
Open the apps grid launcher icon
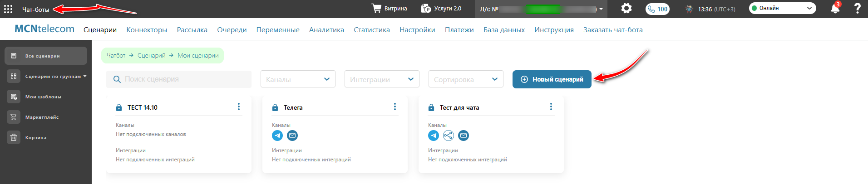[x=8, y=9]
